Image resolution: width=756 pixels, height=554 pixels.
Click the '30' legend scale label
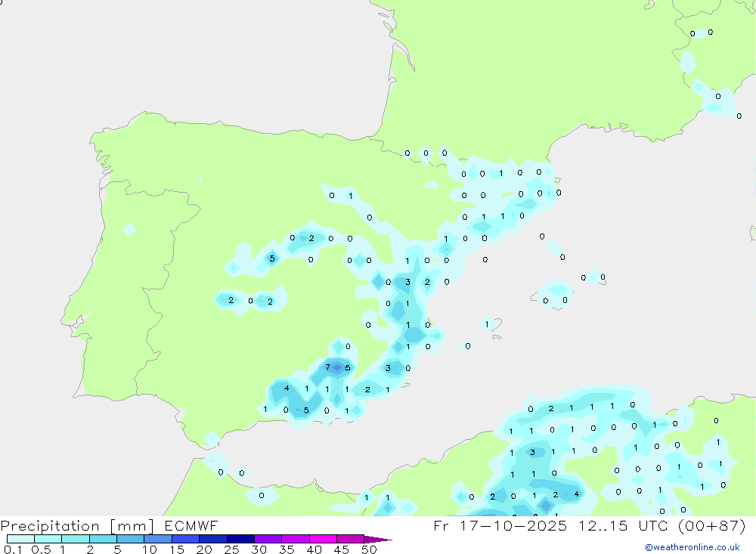(x=259, y=549)
